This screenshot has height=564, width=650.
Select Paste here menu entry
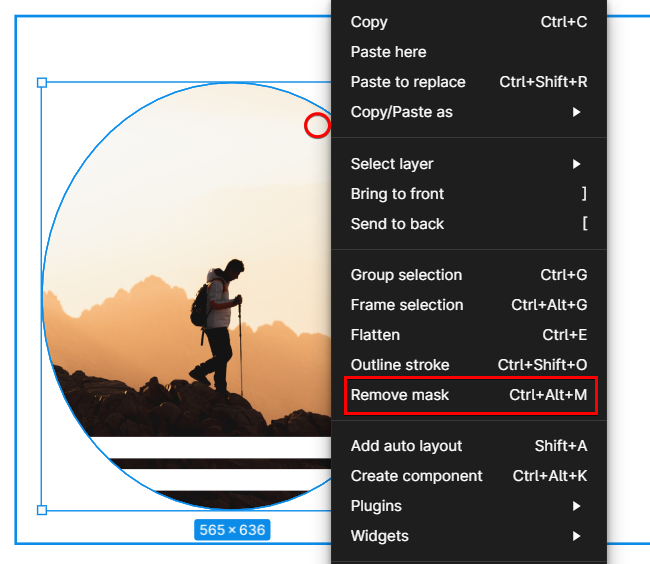[x=388, y=52]
